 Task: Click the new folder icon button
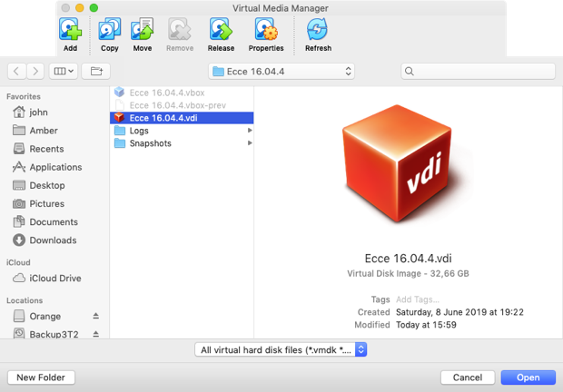tap(96, 71)
